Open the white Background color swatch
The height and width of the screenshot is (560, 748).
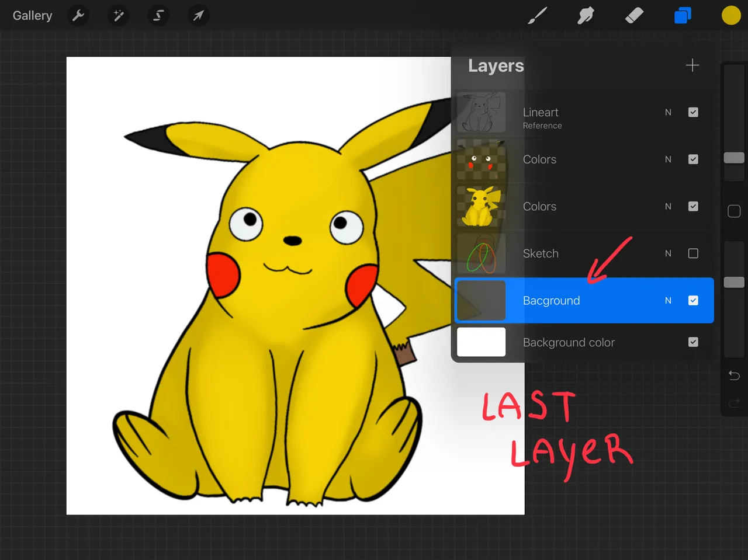coord(481,342)
